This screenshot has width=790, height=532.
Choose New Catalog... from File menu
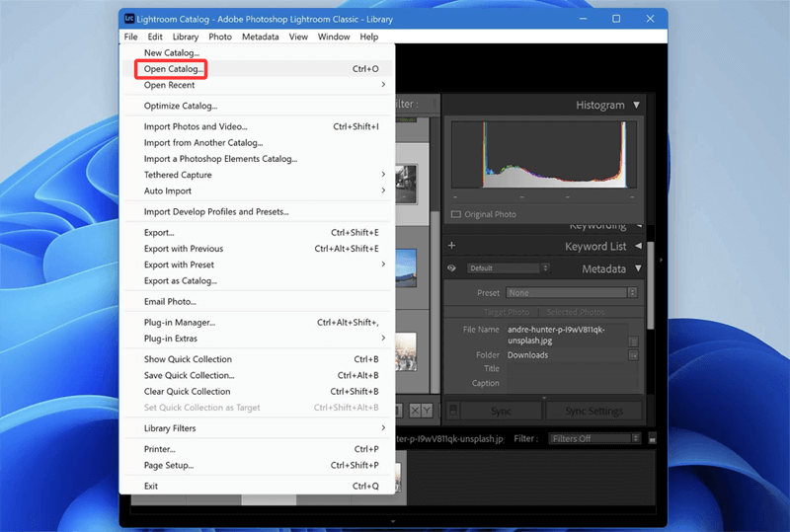[x=257, y=53]
